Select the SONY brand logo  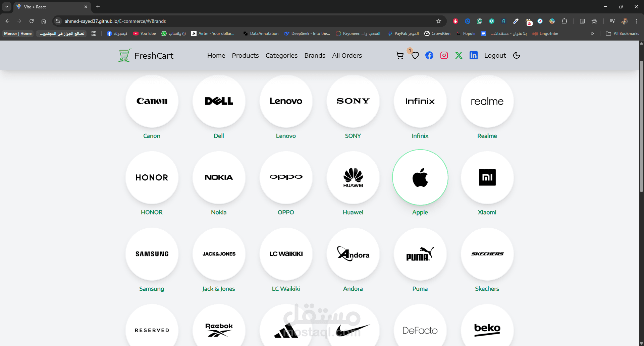[x=353, y=101]
